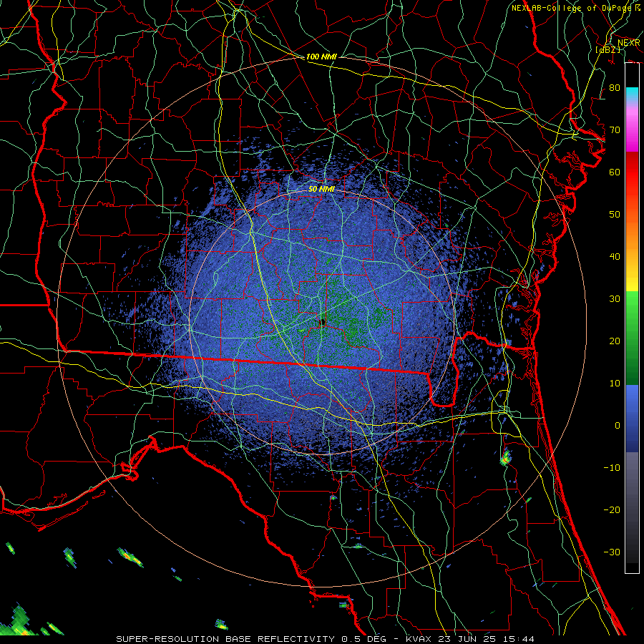Screen dimensions: 644x644
Task: Select the 60 value on dBZ scale
Action: click(x=615, y=172)
